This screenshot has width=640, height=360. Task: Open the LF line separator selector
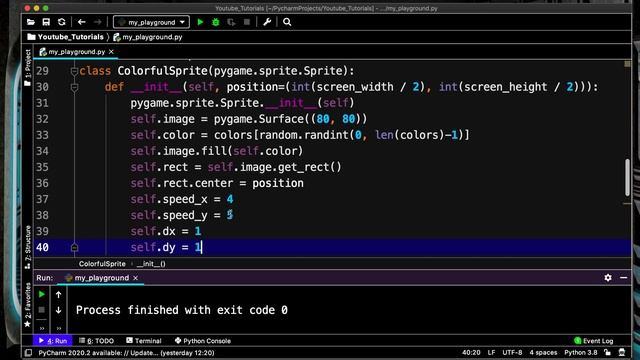click(x=491, y=353)
